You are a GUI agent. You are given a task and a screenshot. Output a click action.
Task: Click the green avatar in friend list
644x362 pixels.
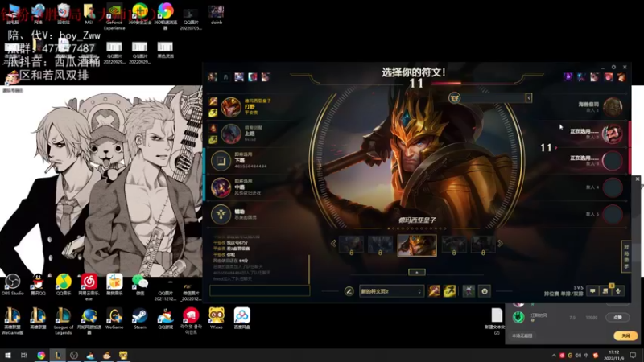click(x=518, y=317)
